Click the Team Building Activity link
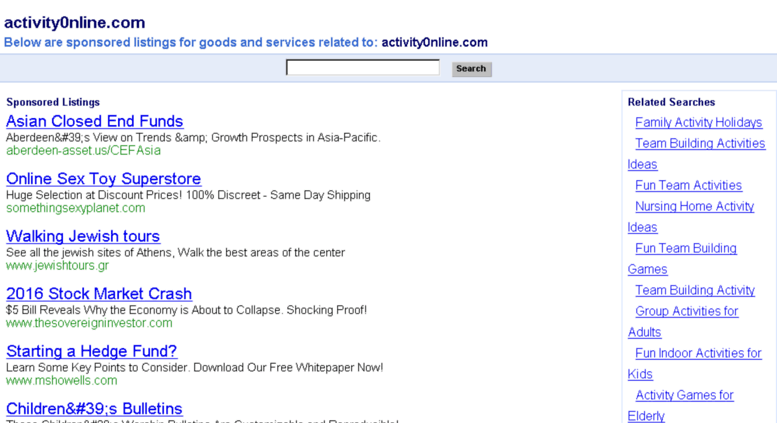 pyautogui.click(x=695, y=291)
